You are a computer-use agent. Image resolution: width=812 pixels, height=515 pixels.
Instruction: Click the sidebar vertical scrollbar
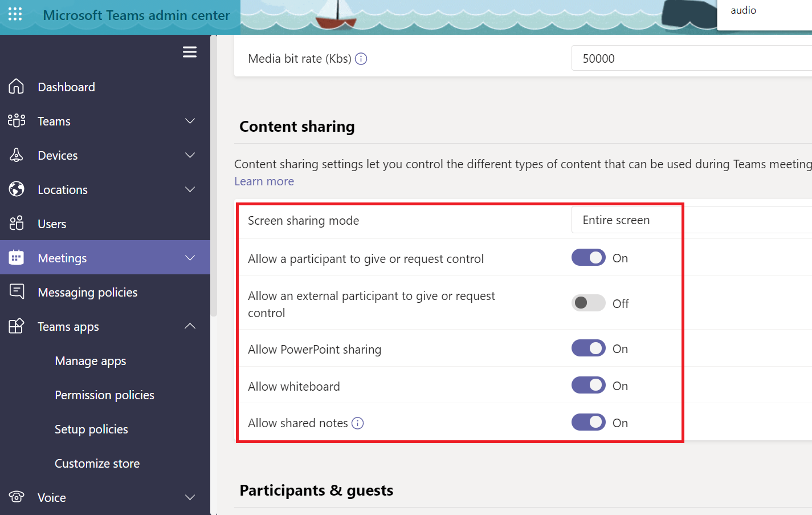pos(214,177)
